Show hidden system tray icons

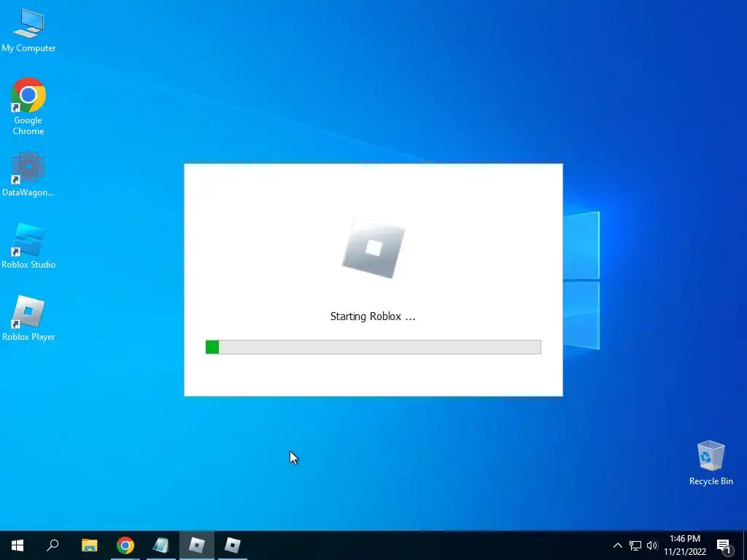pyautogui.click(x=617, y=545)
